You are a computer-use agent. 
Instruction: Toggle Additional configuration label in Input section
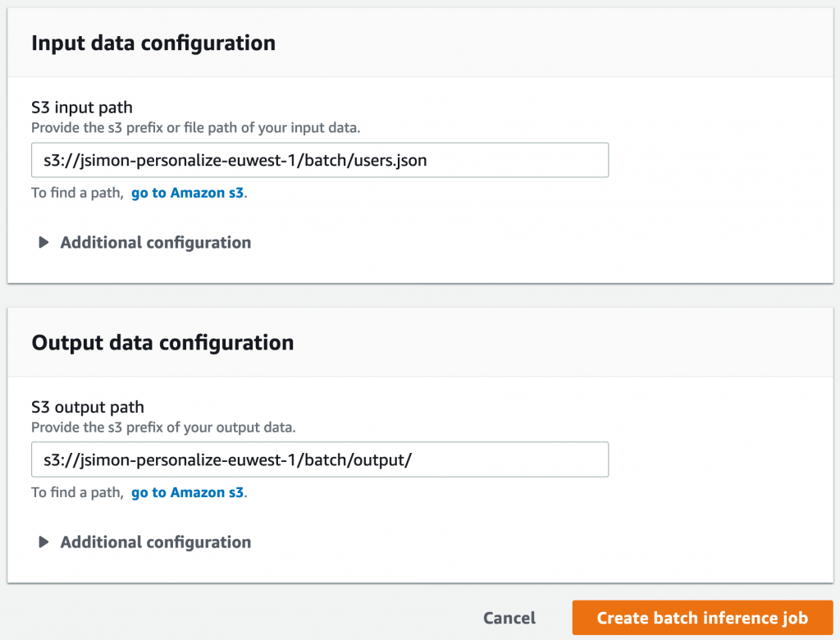point(156,243)
